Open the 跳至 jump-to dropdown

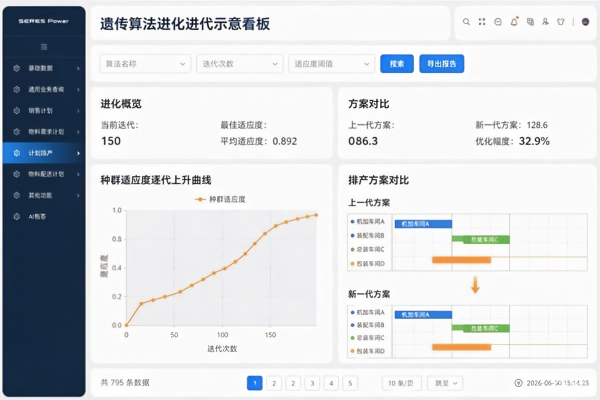point(445,383)
